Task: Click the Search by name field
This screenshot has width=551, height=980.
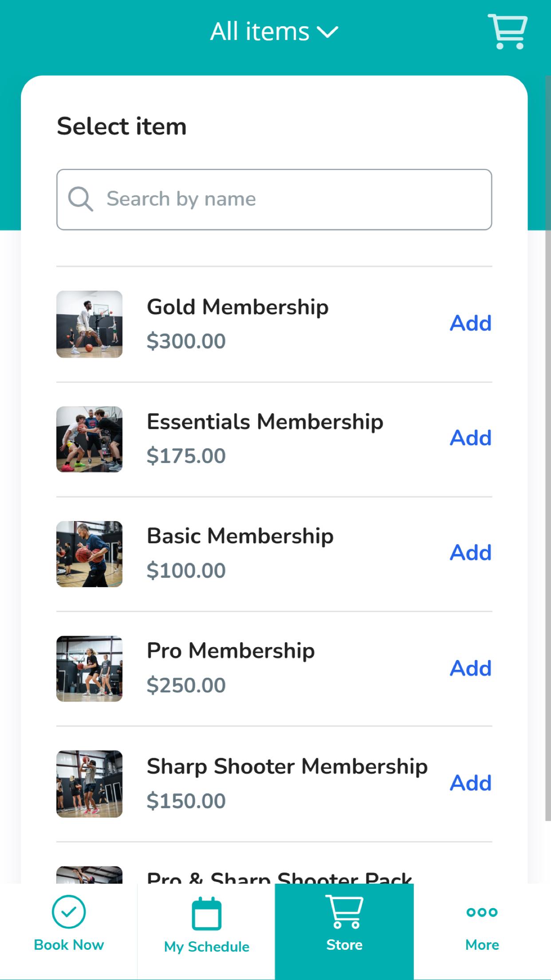Action: tap(274, 199)
